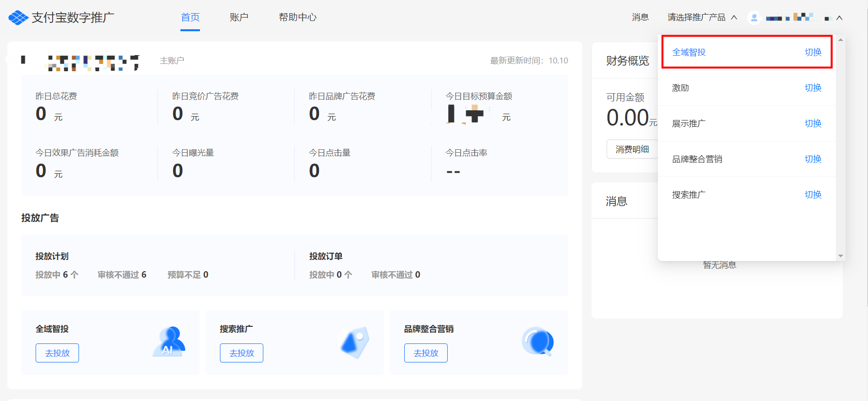Click 审核不通过 0 under 投放订单

coord(396,275)
